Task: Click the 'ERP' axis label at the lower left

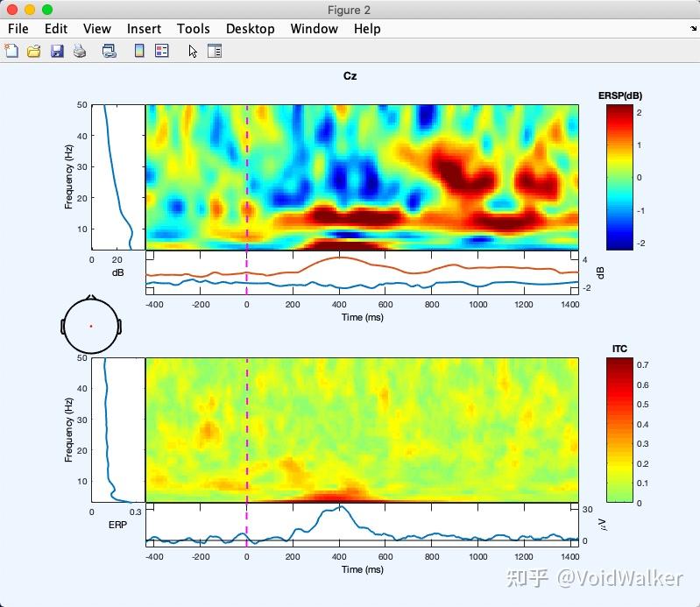Action: pyautogui.click(x=118, y=525)
